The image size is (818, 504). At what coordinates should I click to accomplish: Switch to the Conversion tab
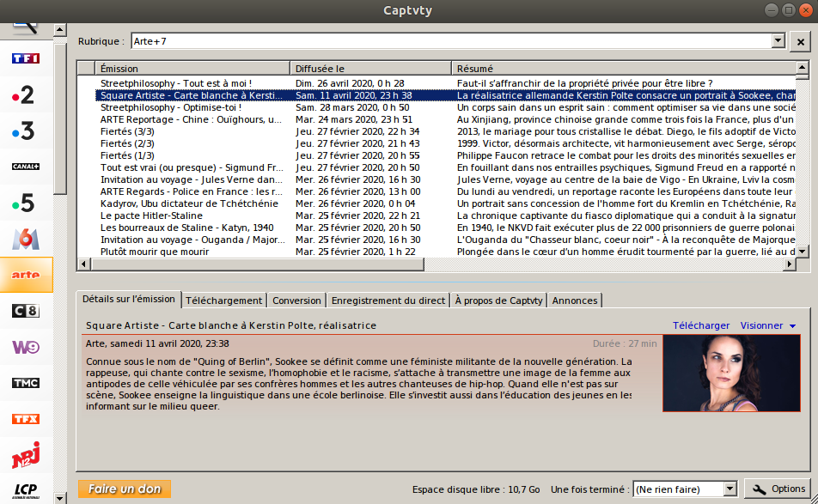tap(296, 301)
